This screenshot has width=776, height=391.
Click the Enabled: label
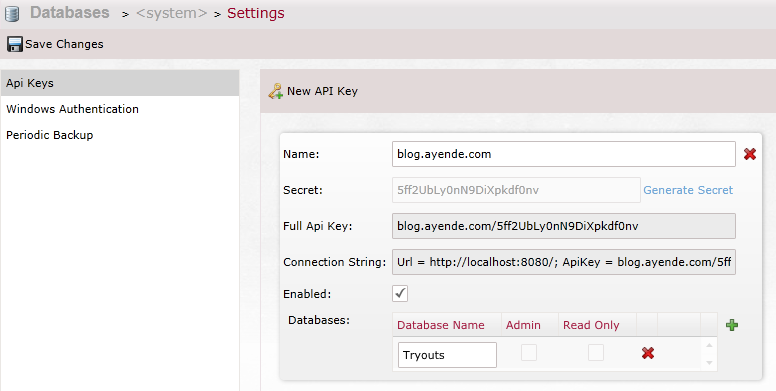[307, 294]
